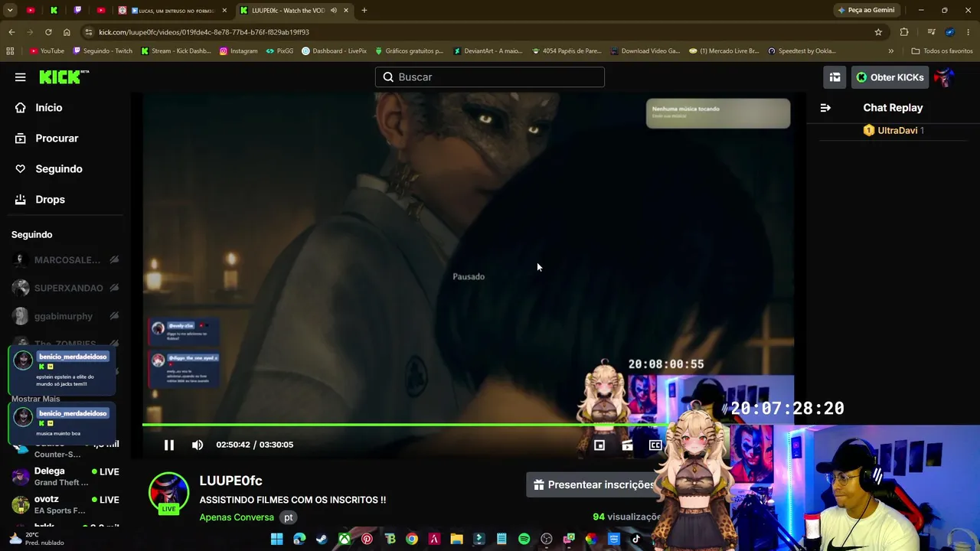Open the browser tab search dropdown
Screen dimensions: 980x551
[x=10, y=10]
